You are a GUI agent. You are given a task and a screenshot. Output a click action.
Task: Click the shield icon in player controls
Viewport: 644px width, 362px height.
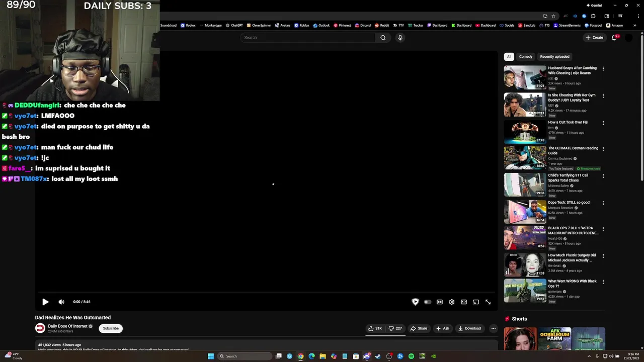(416, 302)
